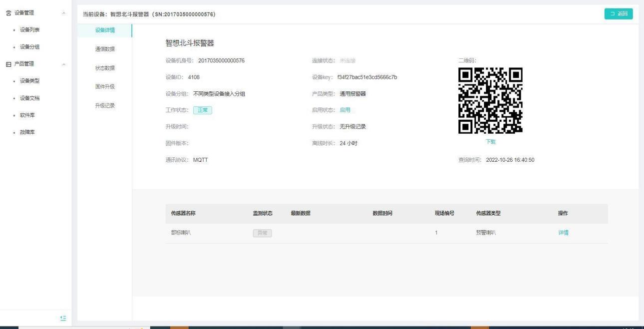Click the 产品管理 grid icon
Image resolution: width=644 pixels, height=329 pixels.
8,64
